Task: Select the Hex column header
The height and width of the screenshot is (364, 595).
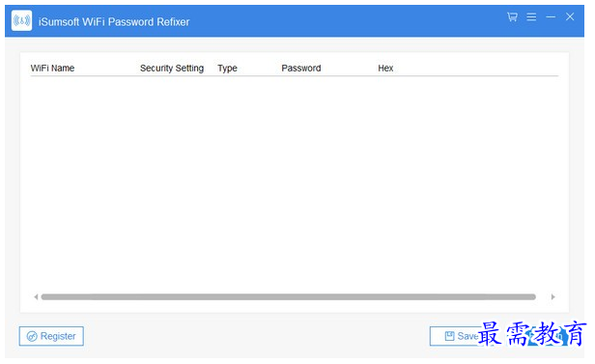Action: coord(385,69)
